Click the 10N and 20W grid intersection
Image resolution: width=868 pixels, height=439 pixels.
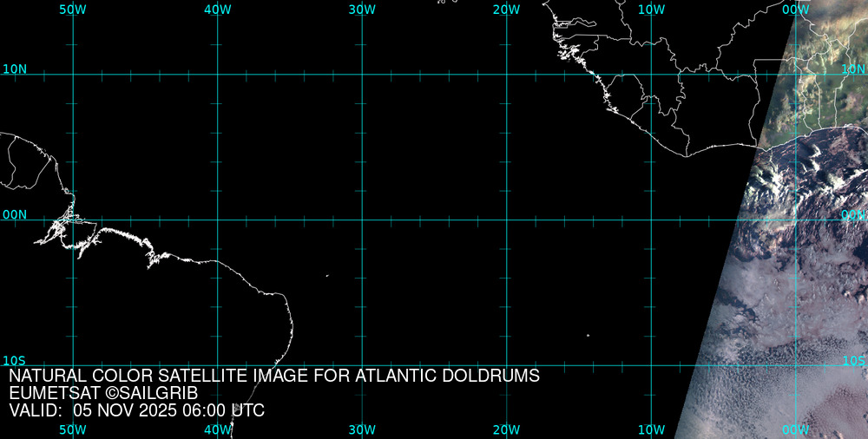coord(507,74)
